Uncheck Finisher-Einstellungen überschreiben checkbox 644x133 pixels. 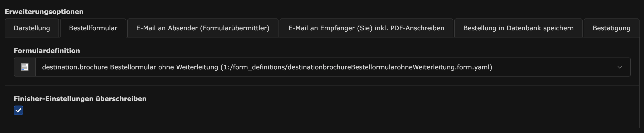point(18,110)
